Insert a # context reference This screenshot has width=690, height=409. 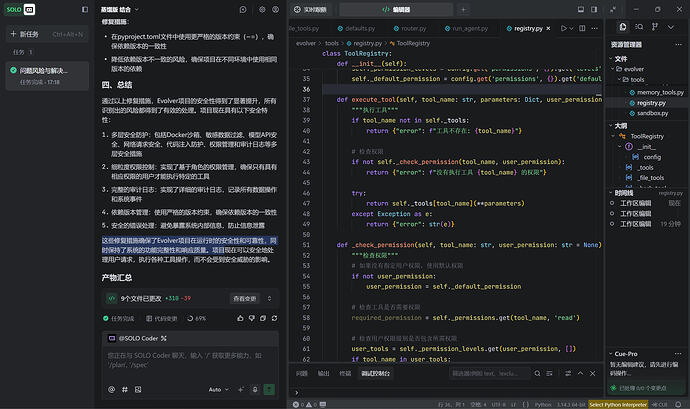pyautogui.click(x=125, y=389)
